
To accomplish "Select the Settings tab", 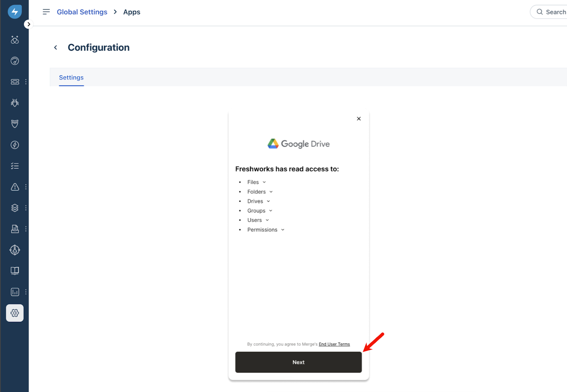I will coord(71,78).
